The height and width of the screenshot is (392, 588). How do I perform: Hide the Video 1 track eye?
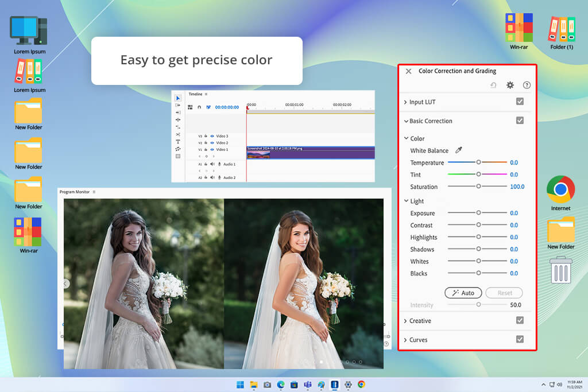212,150
